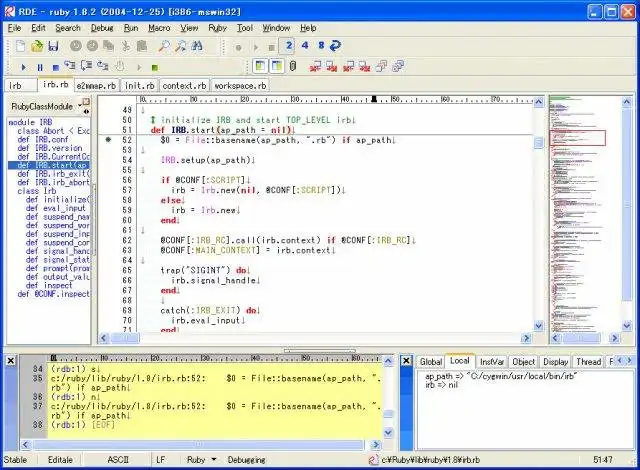This screenshot has width=640, height=470.
Task: Click the scissors Cut icon
Action: pyautogui.click(x=126, y=46)
